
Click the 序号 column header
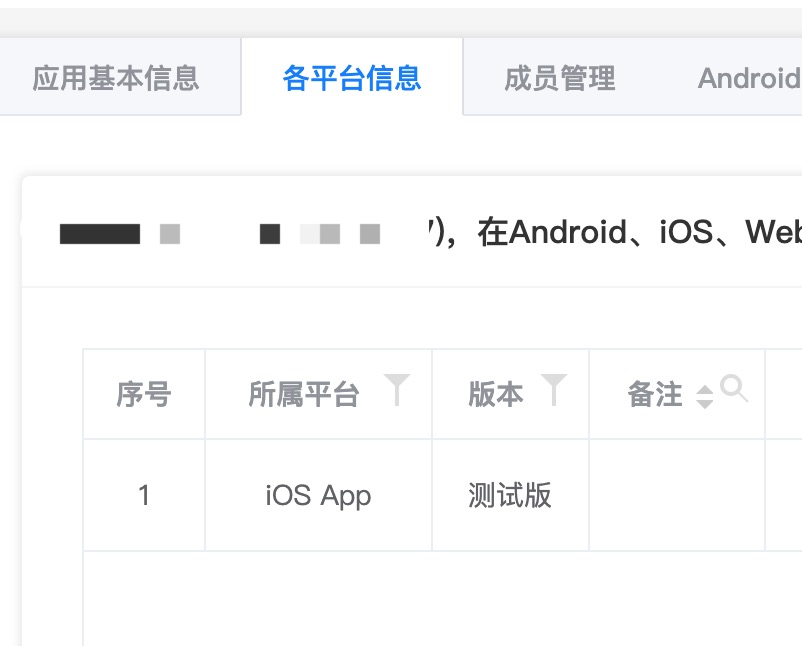[144, 395]
